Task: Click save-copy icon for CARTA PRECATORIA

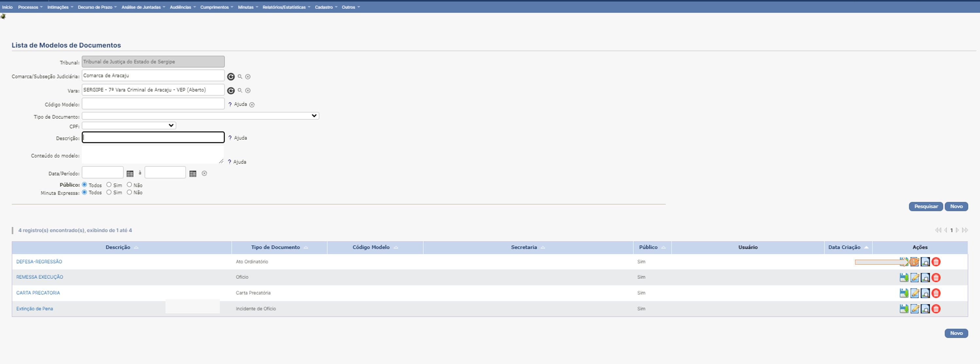Action: click(904, 293)
